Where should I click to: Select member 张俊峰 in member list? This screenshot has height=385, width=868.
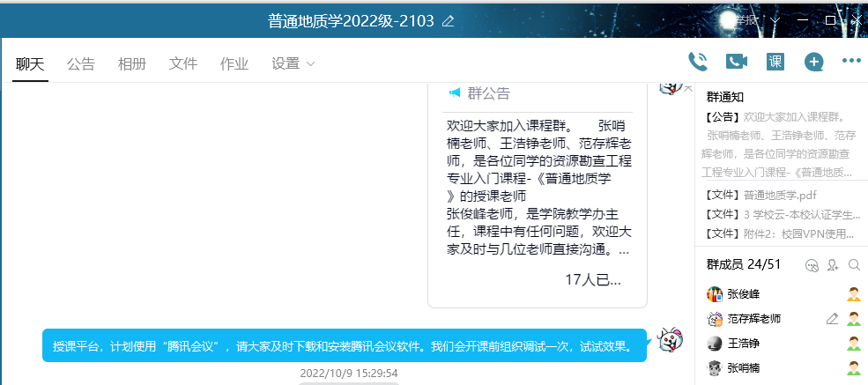[744, 294]
